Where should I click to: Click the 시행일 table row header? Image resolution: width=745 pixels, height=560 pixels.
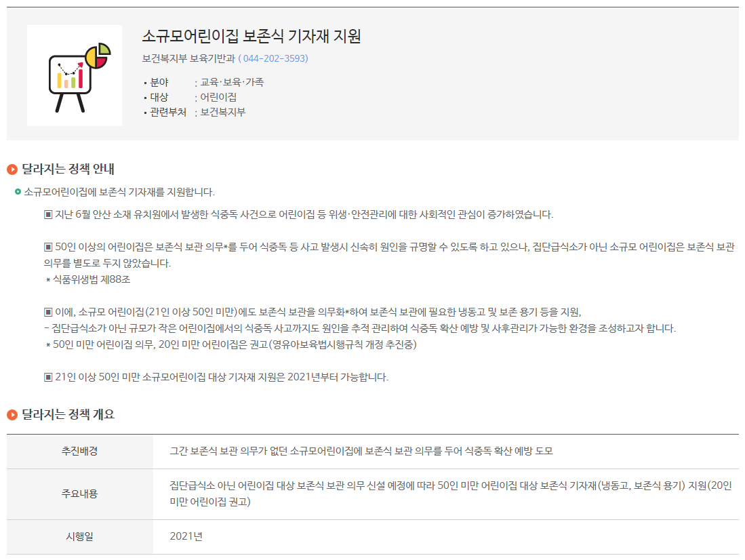(x=80, y=537)
